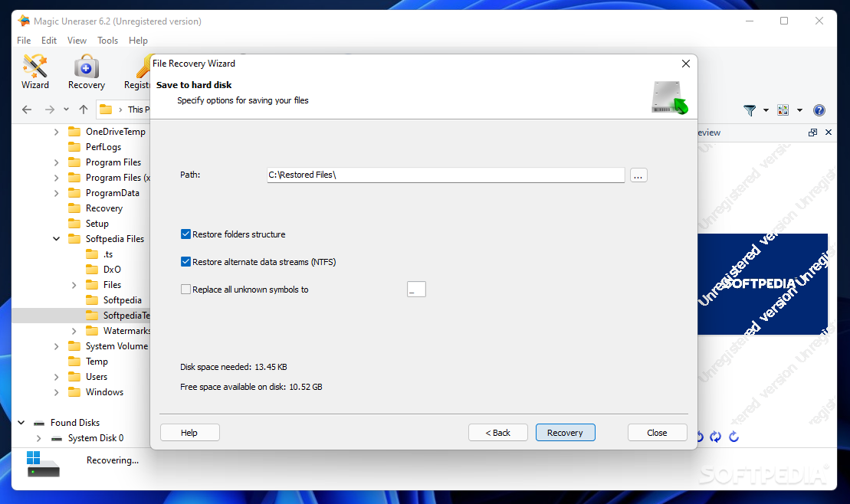
Task: Select the Setup folder
Action: point(97,224)
